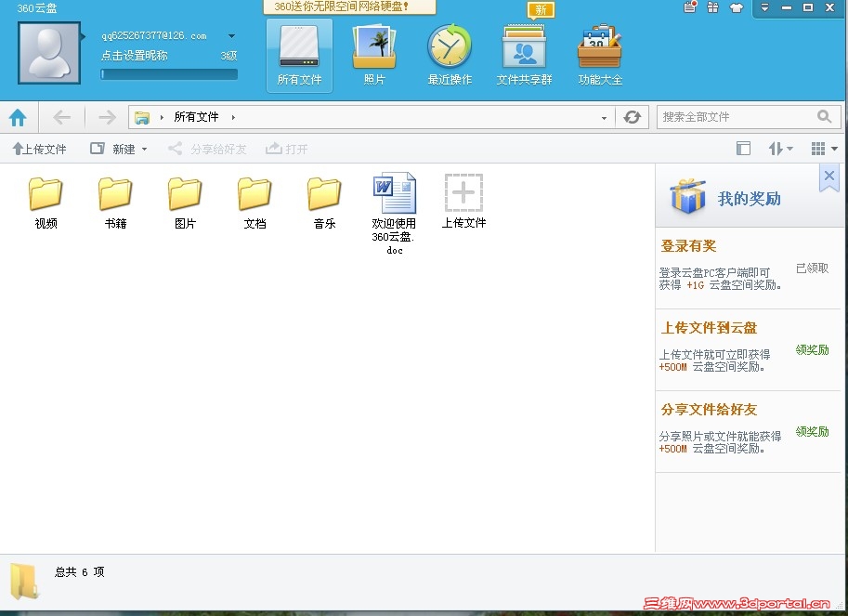The width and height of the screenshot is (848, 616).
Task: Open the address bar history dropdown
Action: tap(604, 118)
